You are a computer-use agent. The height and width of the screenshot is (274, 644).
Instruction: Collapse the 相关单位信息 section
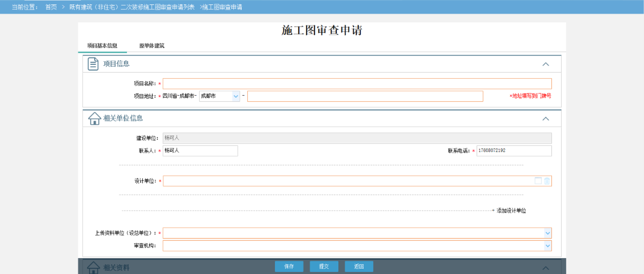pyautogui.click(x=546, y=119)
